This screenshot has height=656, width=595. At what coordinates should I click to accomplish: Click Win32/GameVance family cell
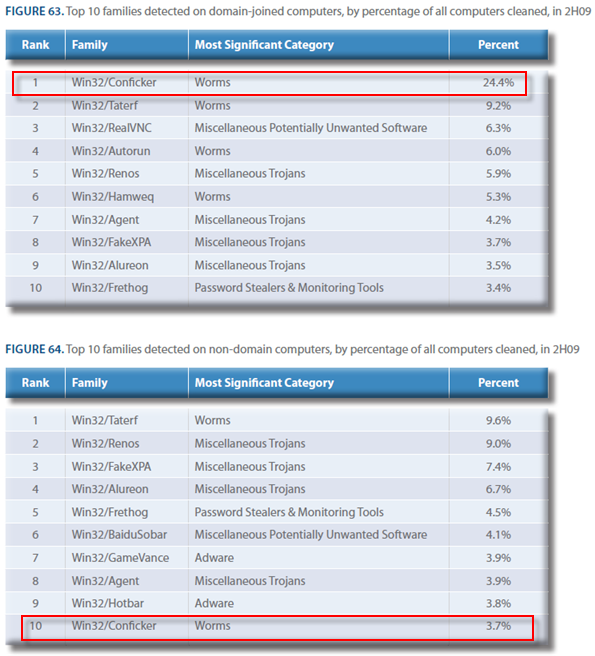[120, 558]
